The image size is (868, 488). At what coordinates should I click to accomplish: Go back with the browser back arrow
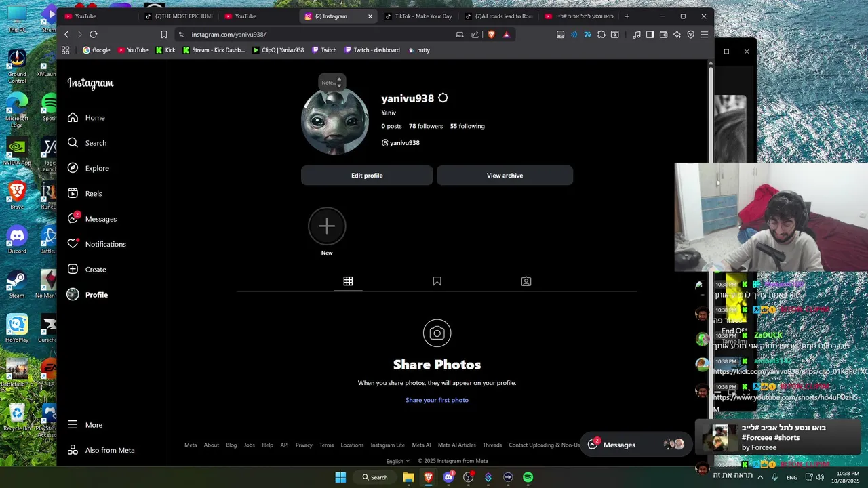(x=66, y=35)
